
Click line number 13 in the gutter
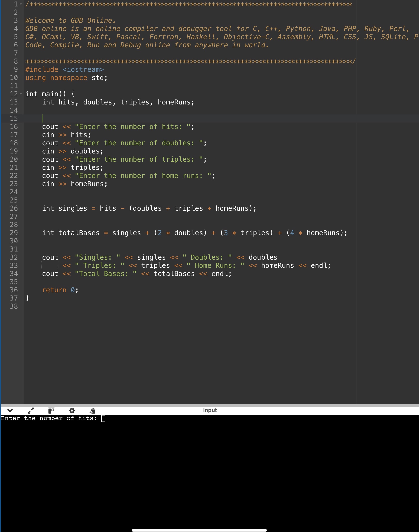[14, 102]
